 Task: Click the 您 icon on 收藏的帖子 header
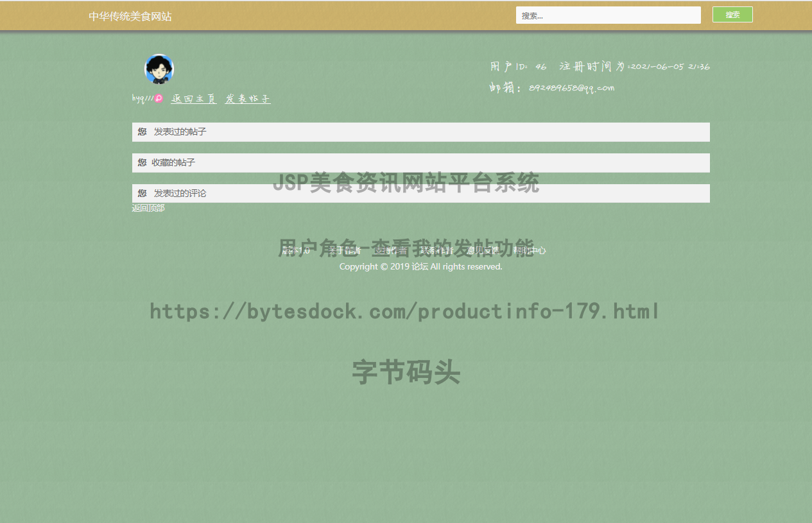[142, 162]
